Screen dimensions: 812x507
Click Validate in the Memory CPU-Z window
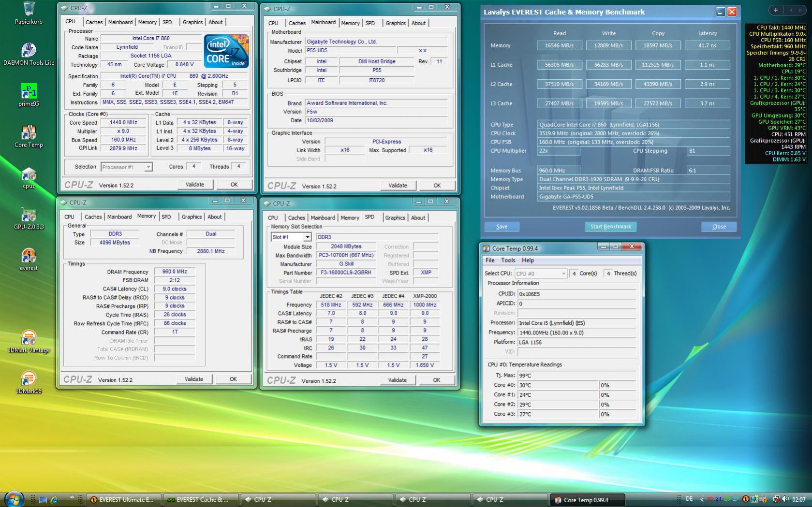tap(193, 379)
